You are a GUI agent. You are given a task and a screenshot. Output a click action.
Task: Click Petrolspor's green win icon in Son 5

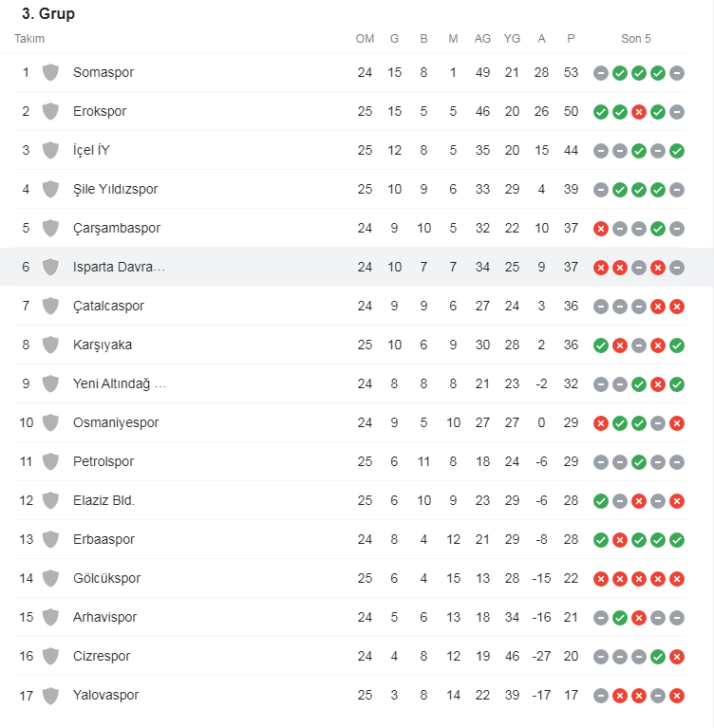click(639, 462)
